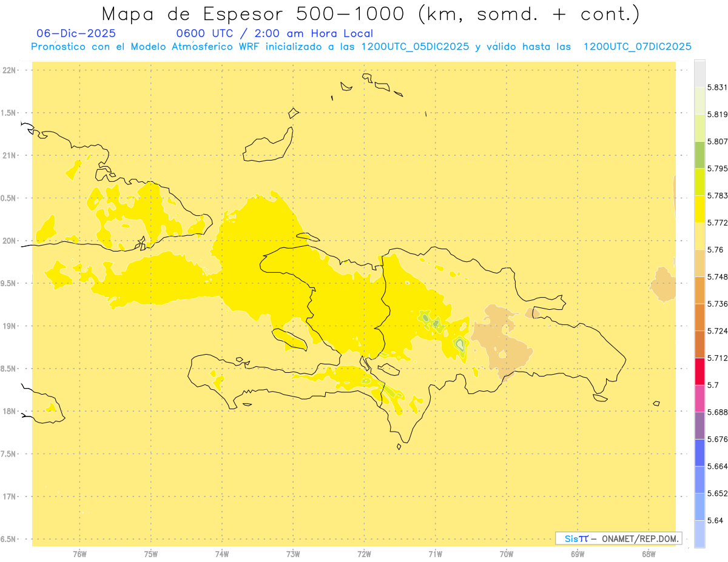Click the legend value '5.819'
This screenshot has width=728, height=562.
point(717,115)
